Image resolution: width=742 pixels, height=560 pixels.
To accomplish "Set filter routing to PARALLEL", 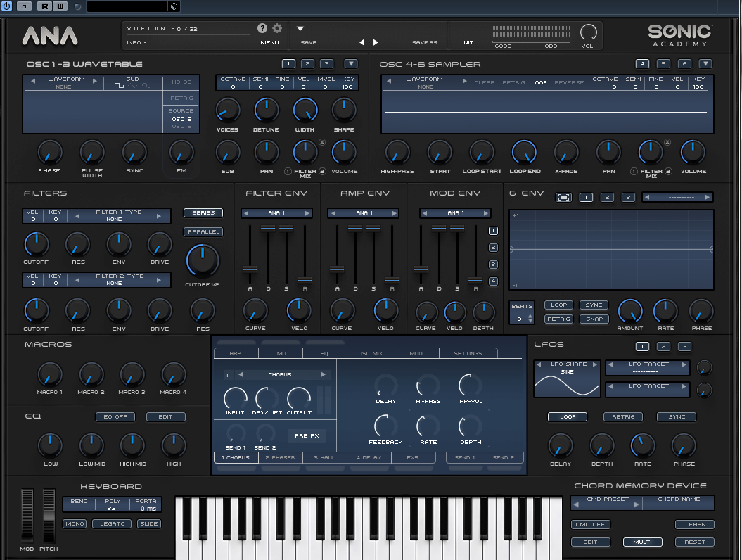I will click(x=203, y=232).
